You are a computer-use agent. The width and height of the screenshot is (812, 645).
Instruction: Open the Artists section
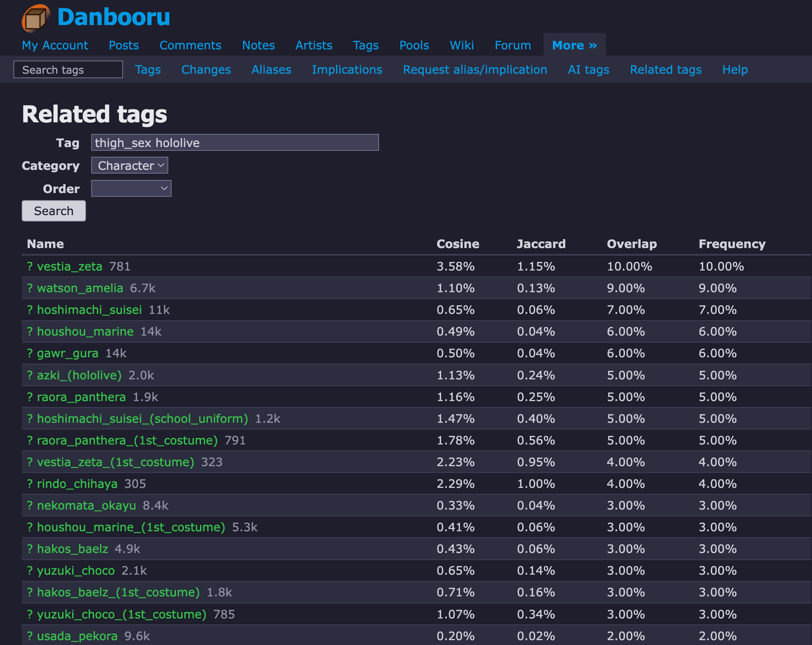(x=314, y=46)
